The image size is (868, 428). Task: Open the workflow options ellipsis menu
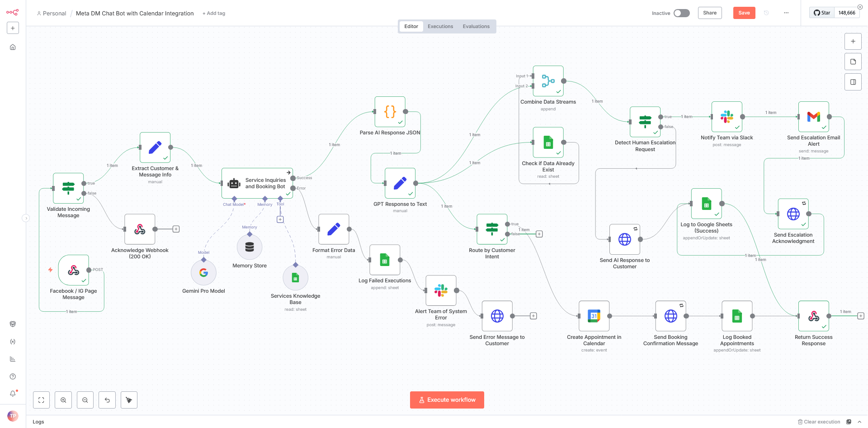click(x=786, y=13)
